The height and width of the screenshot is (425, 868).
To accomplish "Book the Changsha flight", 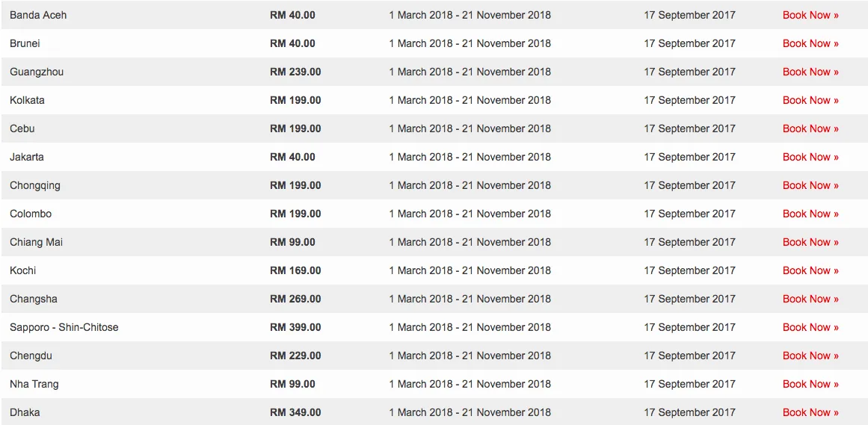I will (810, 299).
